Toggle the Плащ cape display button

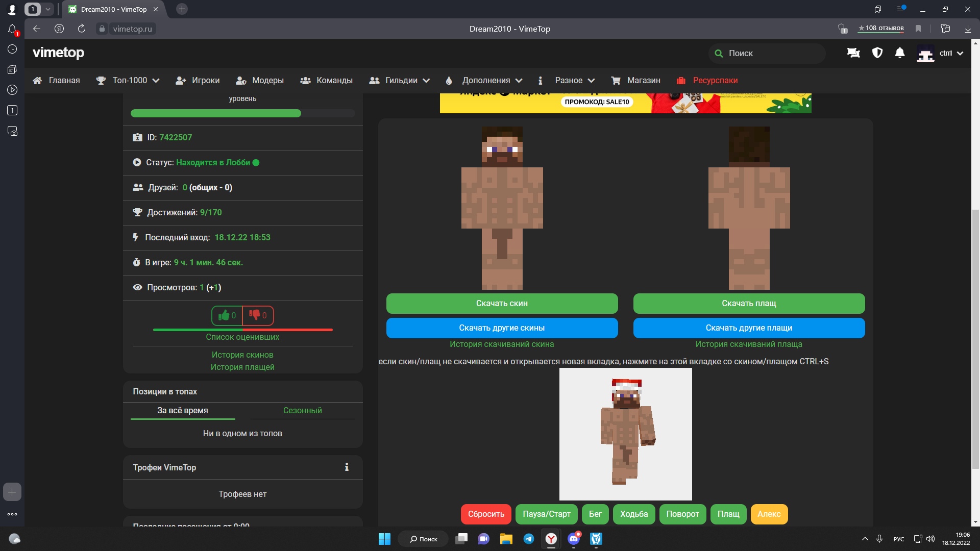728,514
